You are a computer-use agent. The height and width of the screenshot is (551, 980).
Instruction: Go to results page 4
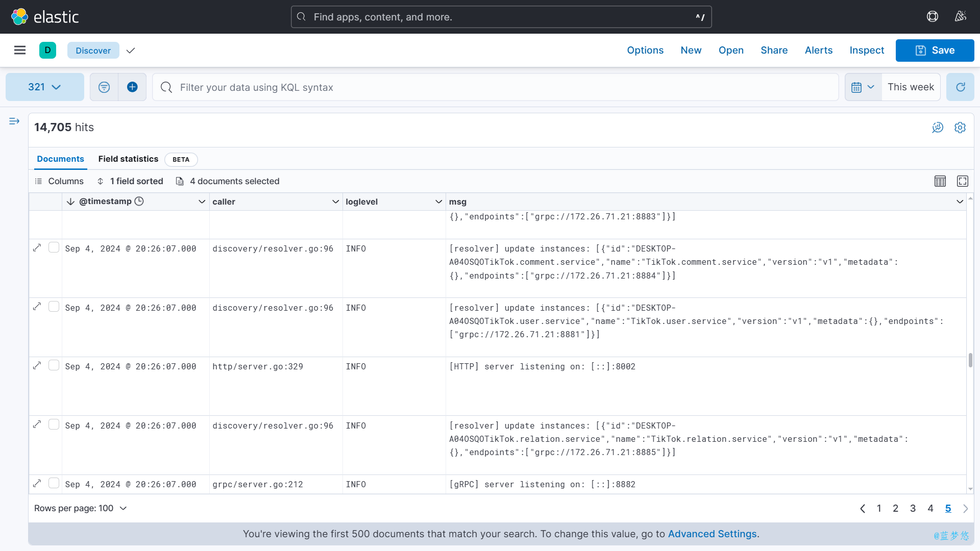coord(930,509)
